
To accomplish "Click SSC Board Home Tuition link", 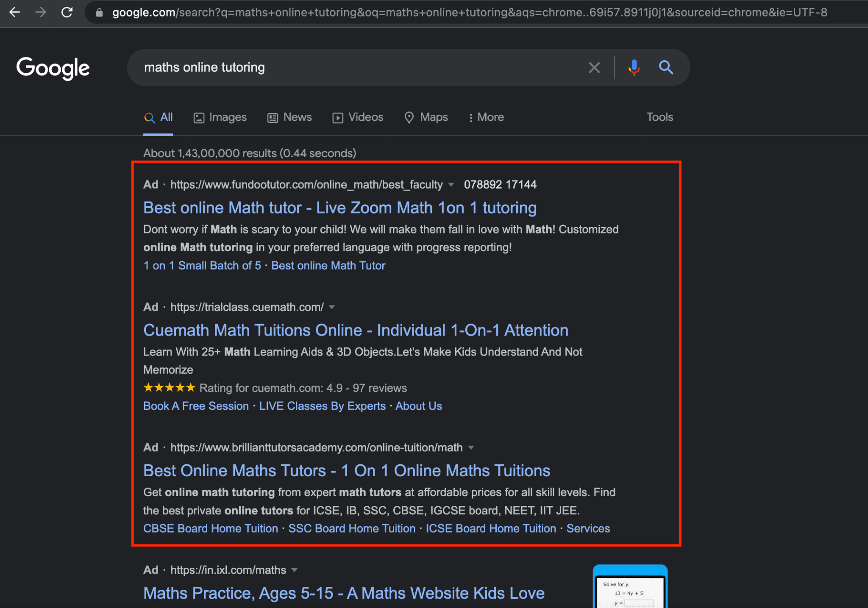I will pyautogui.click(x=352, y=528).
